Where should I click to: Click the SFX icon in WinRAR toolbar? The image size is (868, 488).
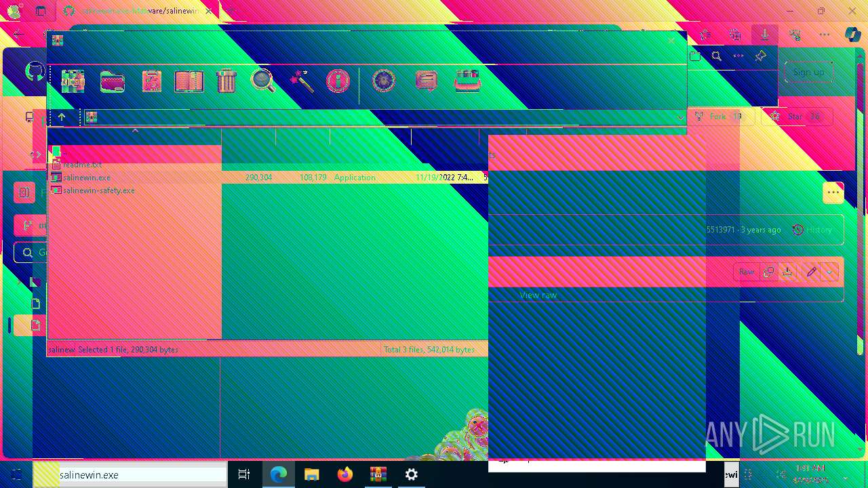468,81
